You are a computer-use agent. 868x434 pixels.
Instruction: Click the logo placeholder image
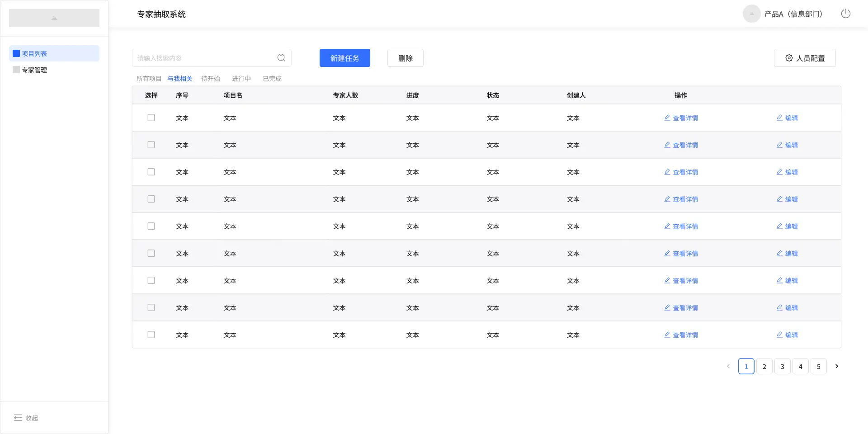coord(54,18)
